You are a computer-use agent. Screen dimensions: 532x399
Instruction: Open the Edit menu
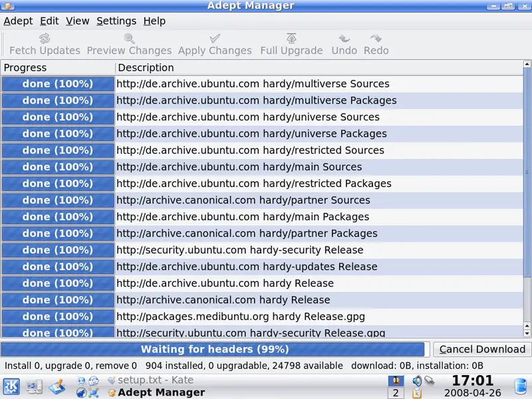point(49,21)
